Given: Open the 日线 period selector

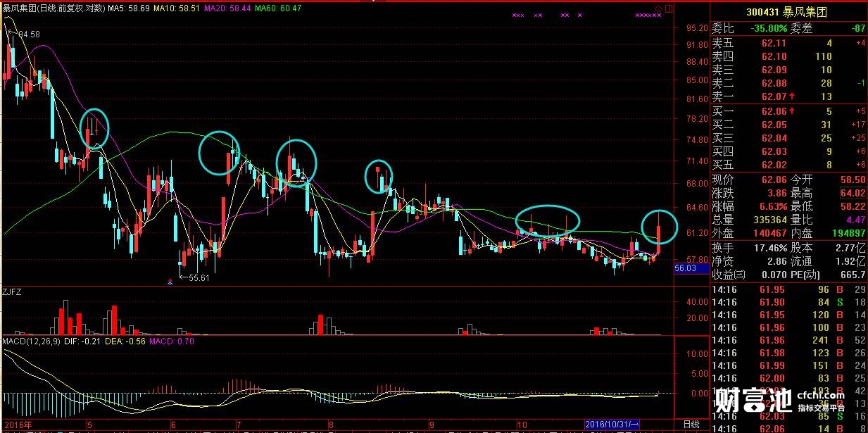Looking at the screenshot, I should [691, 425].
